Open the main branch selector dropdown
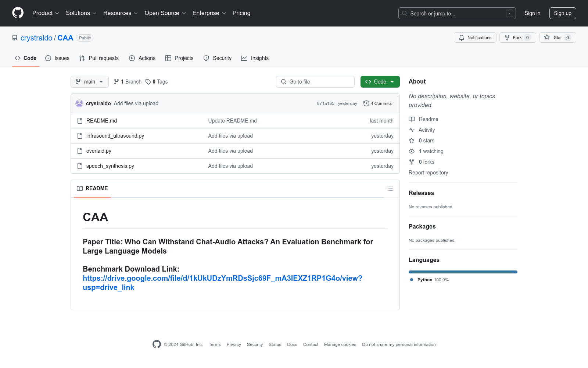This screenshot has height=368, width=588. (90, 82)
